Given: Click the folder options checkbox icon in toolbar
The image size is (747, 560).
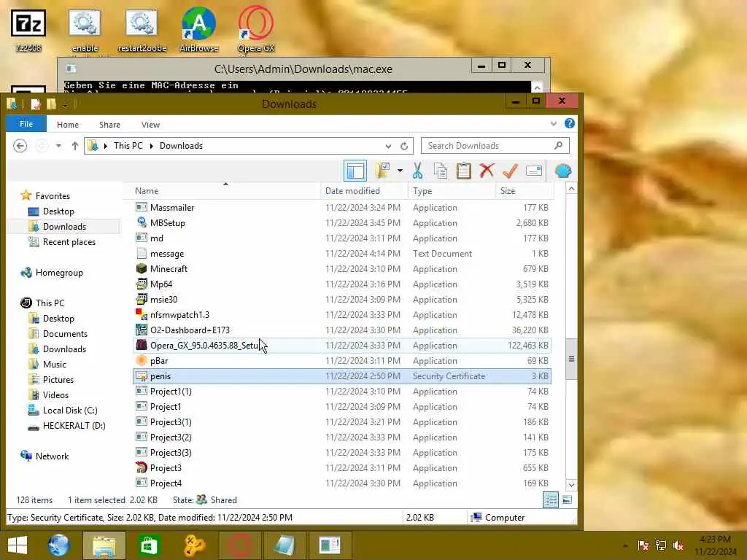Looking at the screenshot, I should click(382, 171).
